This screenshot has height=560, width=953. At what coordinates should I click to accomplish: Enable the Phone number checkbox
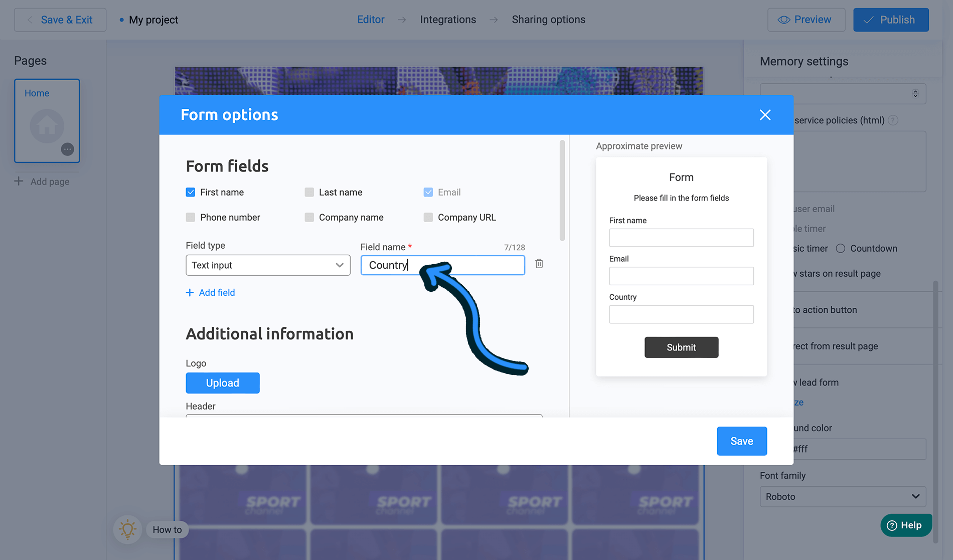coord(191,217)
